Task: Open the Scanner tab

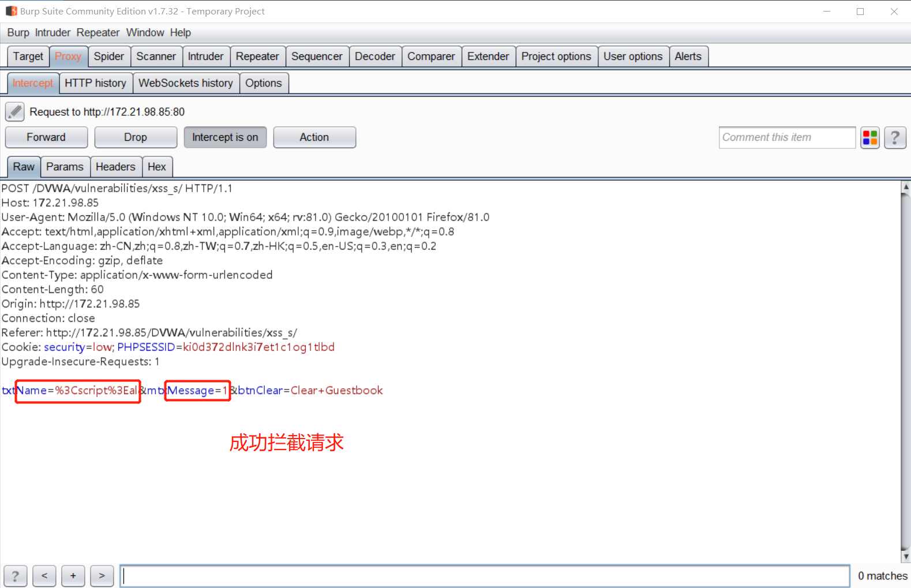Action: coord(156,57)
